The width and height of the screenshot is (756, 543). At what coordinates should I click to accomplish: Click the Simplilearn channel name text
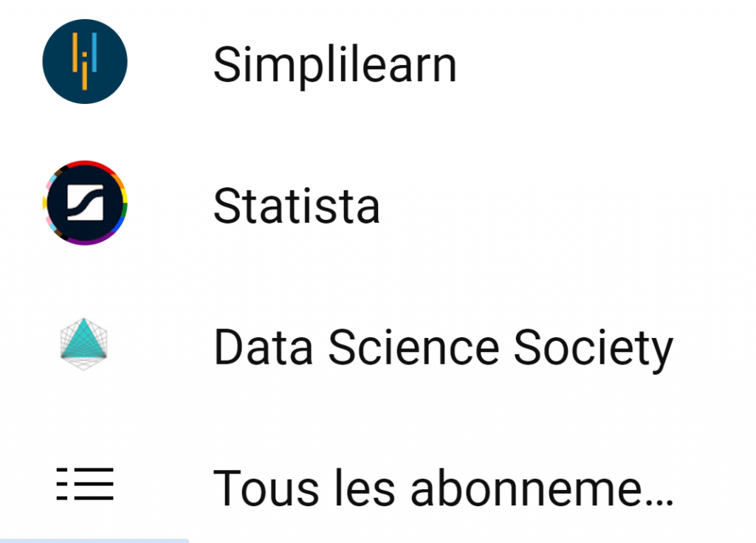334,65
